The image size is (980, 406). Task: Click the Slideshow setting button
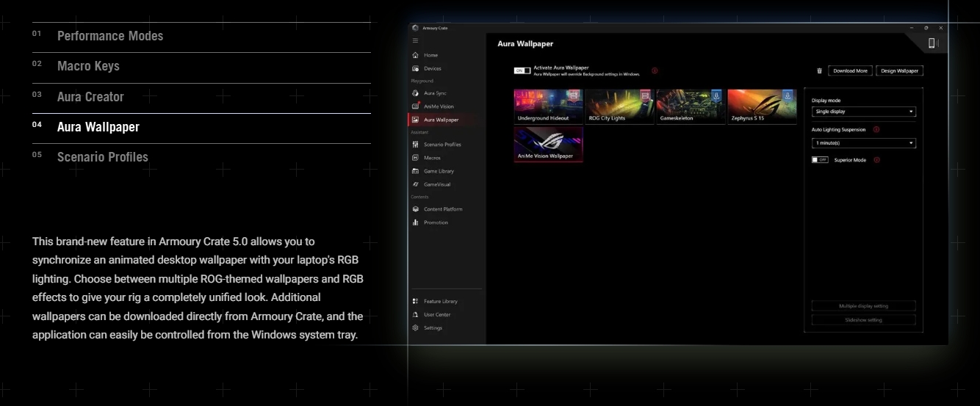(864, 320)
